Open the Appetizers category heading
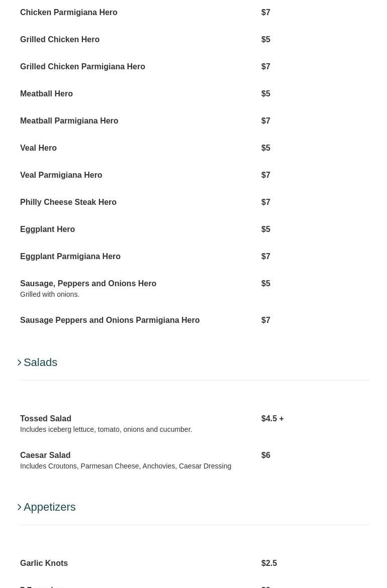This screenshot has width=387, height=588. (49, 507)
